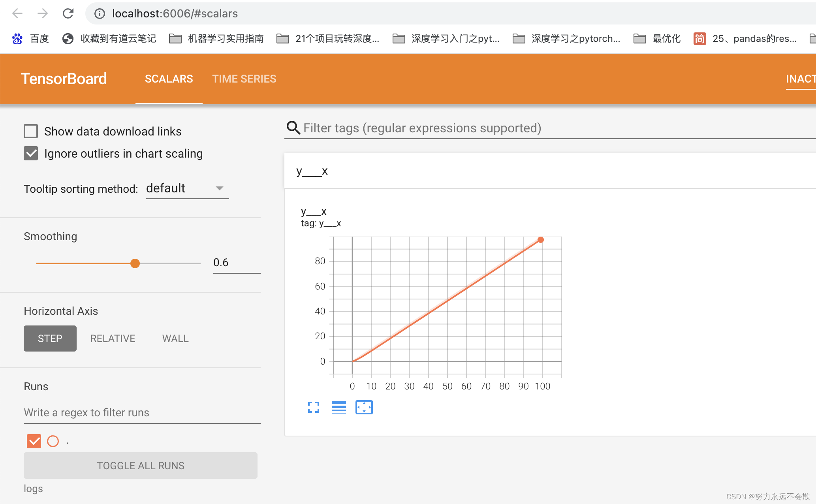Fit domain to data icon

pyautogui.click(x=364, y=407)
